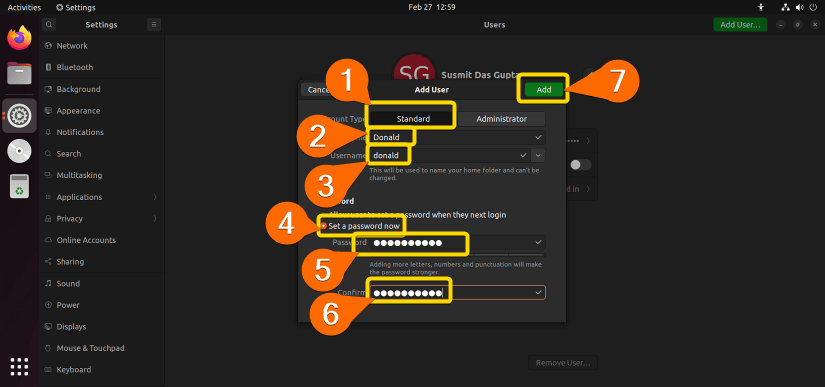Screen dimensions: 825x387
Task: Click the green Add button in dialog
Action: click(x=544, y=89)
